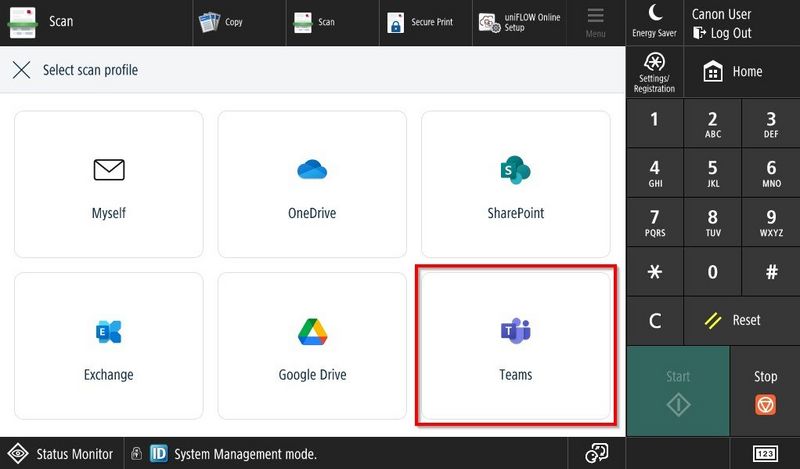800x469 pixels.
Task: Open the Status Monitor
Action: (62, 454)
